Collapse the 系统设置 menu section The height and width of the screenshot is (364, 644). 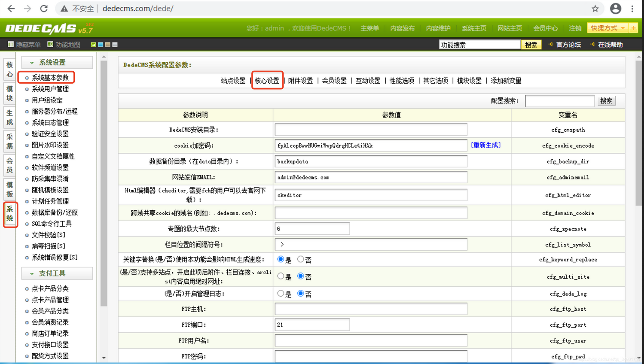[57, 62]
